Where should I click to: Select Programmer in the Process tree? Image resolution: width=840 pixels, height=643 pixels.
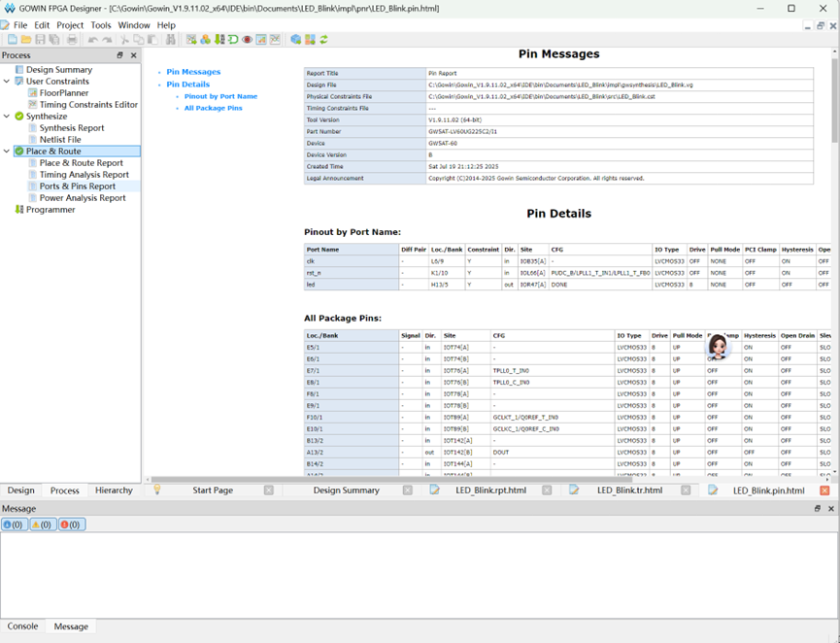click(50, 210)
